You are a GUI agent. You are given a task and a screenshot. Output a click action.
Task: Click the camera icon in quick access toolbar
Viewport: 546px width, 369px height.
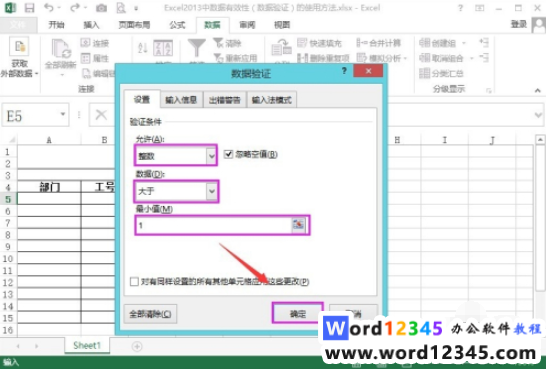click(x=101, y=8)
